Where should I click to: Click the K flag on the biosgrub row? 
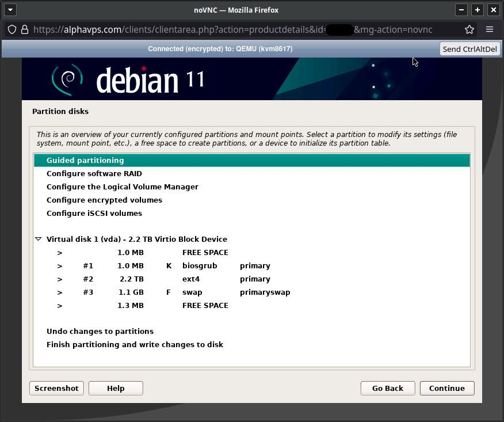169,265
